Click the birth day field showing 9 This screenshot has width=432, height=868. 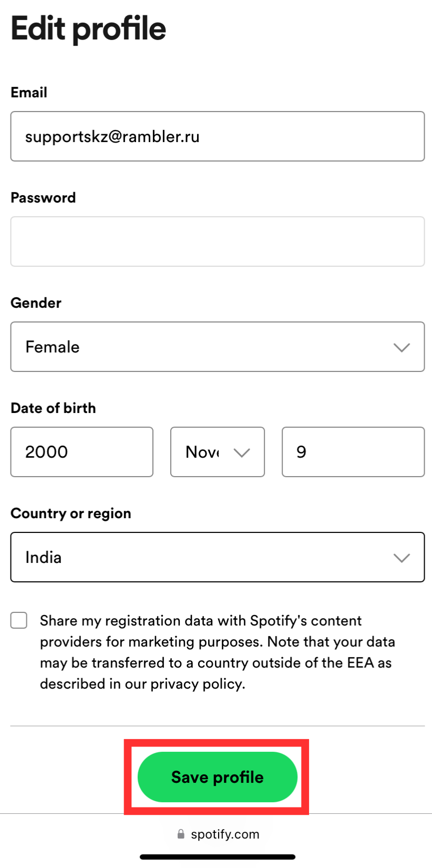(353, 452)
